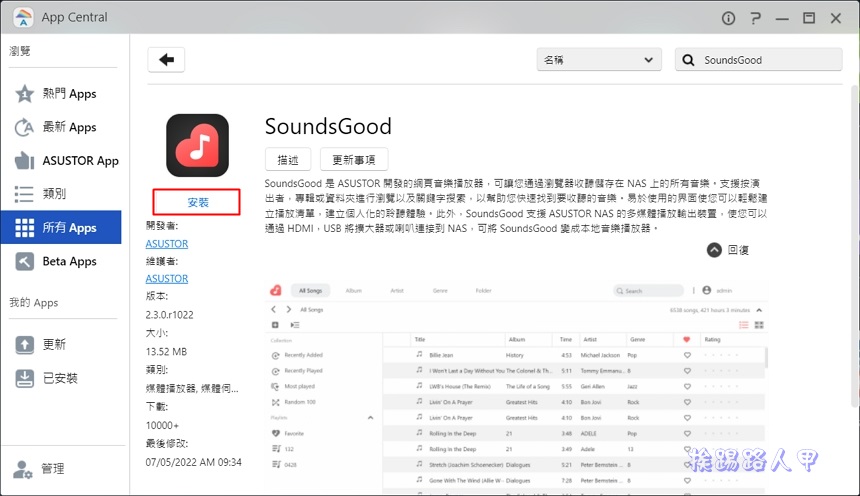Click the version text 2.3.0.r1022

coord(169,315)
